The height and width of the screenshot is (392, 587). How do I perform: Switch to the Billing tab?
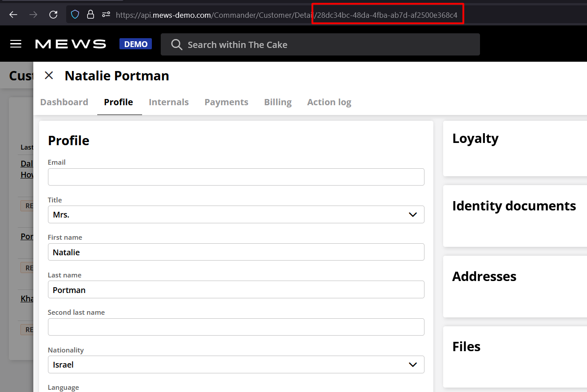278,102
